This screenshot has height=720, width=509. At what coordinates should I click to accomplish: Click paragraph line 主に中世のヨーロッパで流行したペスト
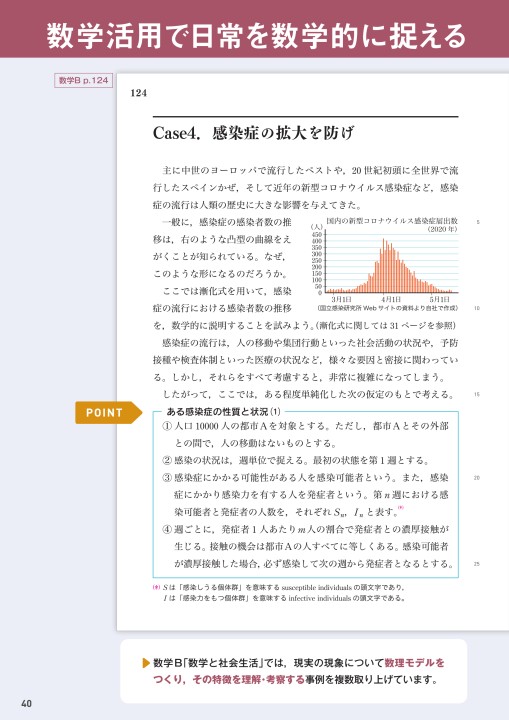click(x=310, y=171)
